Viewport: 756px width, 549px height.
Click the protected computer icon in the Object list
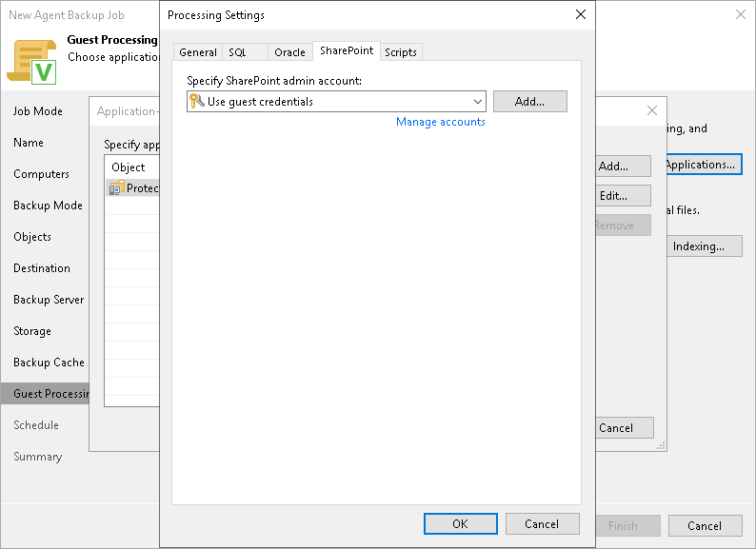tap(117, 188)
